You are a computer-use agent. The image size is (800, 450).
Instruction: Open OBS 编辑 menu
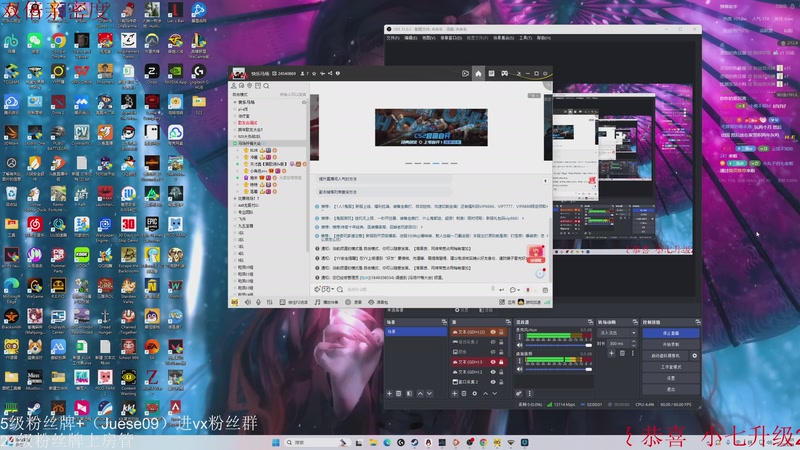[x=410, y=38]
